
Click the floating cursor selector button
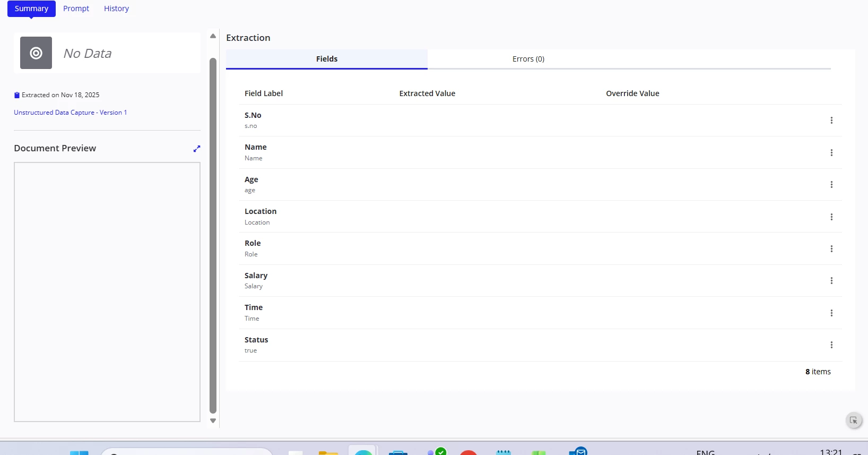[854, 420]
